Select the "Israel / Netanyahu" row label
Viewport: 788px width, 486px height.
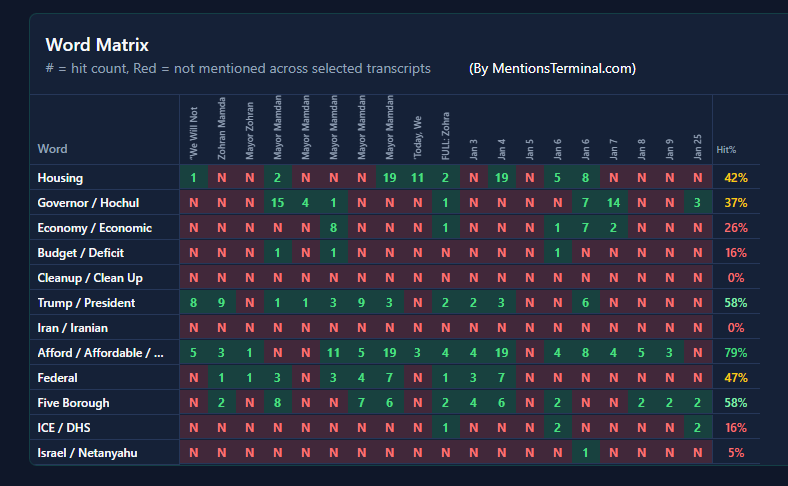[x=87, y=453]
